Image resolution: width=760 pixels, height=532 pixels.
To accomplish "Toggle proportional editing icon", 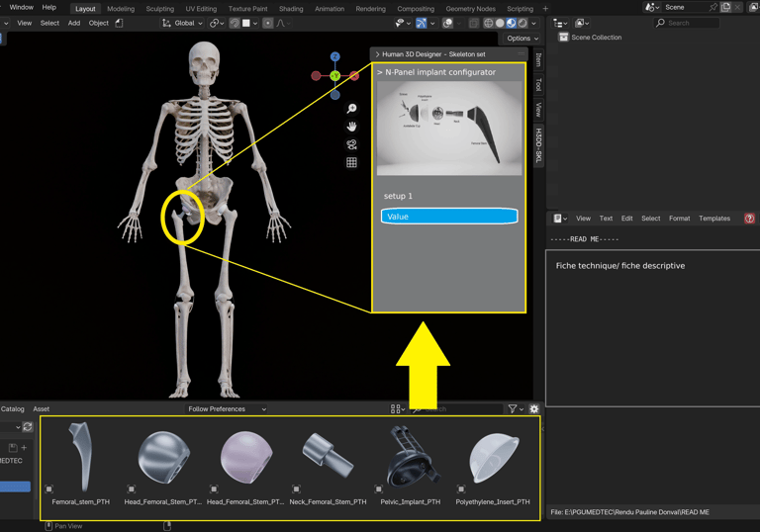I will click(x=267, y=23).
